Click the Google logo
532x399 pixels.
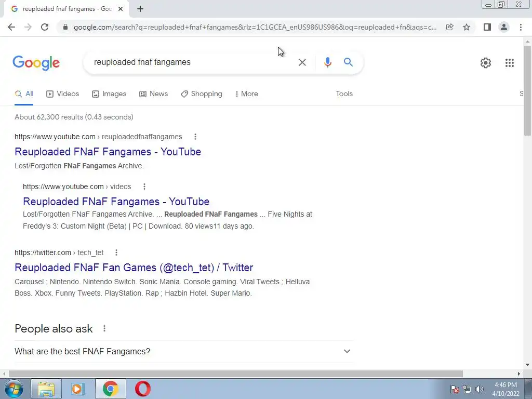36,63
